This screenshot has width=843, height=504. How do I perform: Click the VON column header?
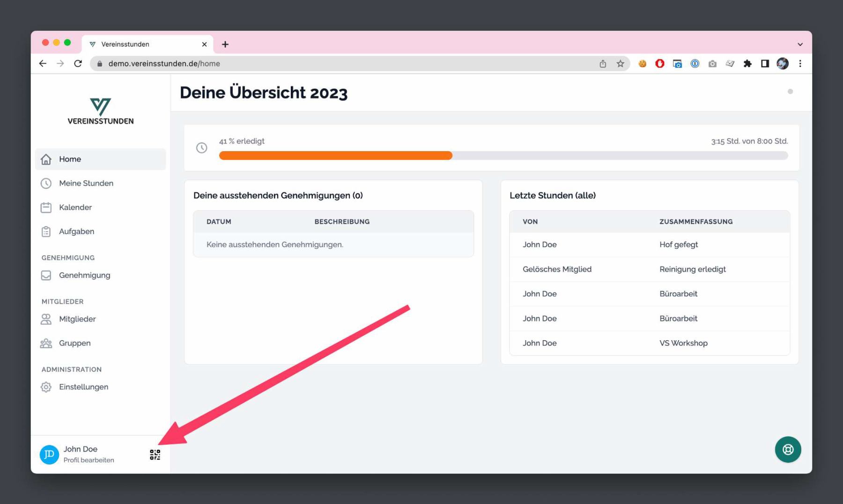[530, 222]
